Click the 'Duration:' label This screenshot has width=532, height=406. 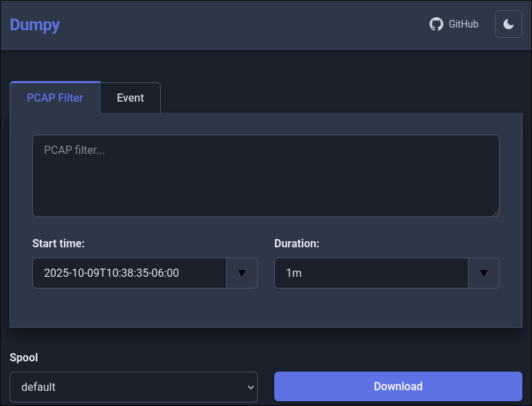click(x=297, y=243)
